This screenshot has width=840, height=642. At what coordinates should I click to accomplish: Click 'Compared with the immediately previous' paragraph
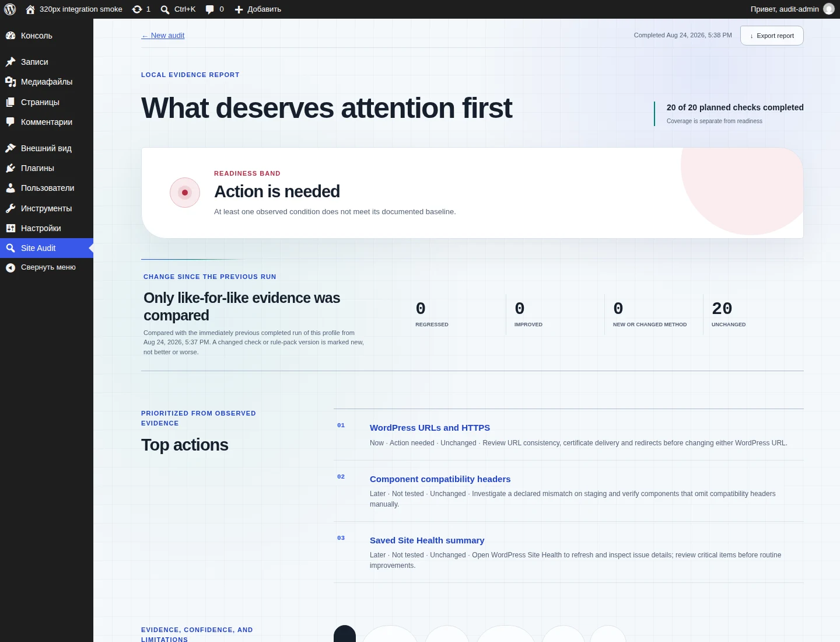point(254,343)
